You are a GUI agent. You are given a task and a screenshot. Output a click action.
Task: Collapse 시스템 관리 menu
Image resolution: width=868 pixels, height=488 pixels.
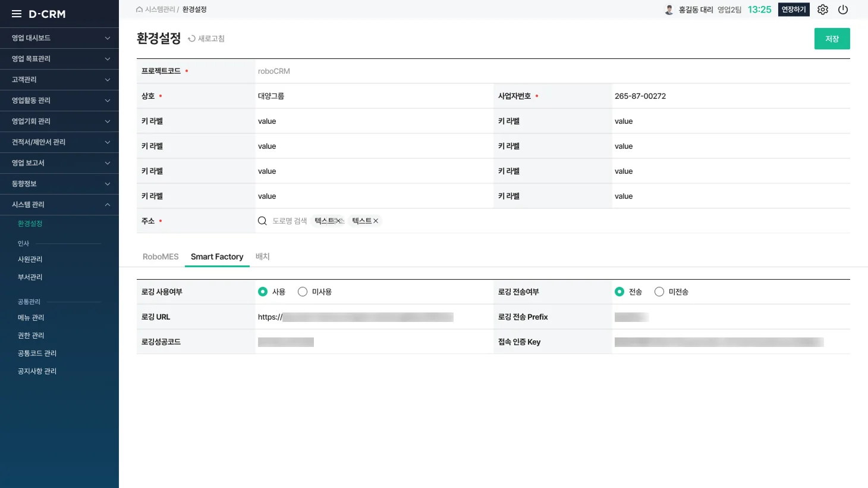point(59,205)
